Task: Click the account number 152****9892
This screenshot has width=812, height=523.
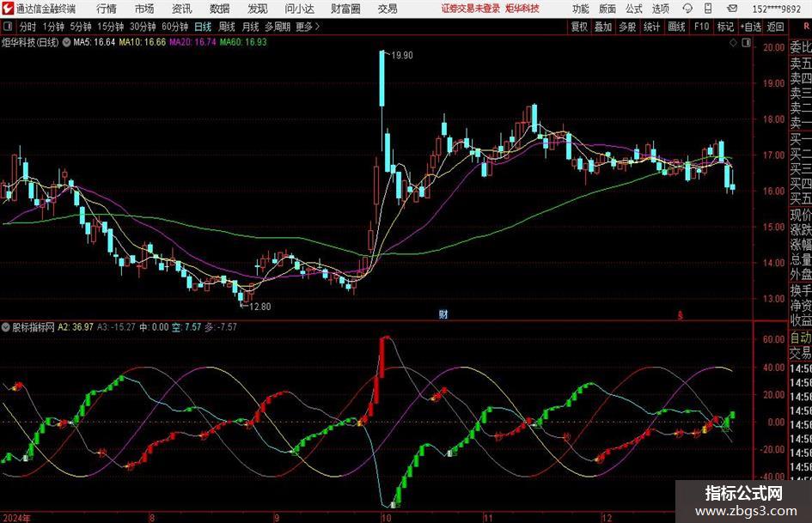Action: coord(776,9)
